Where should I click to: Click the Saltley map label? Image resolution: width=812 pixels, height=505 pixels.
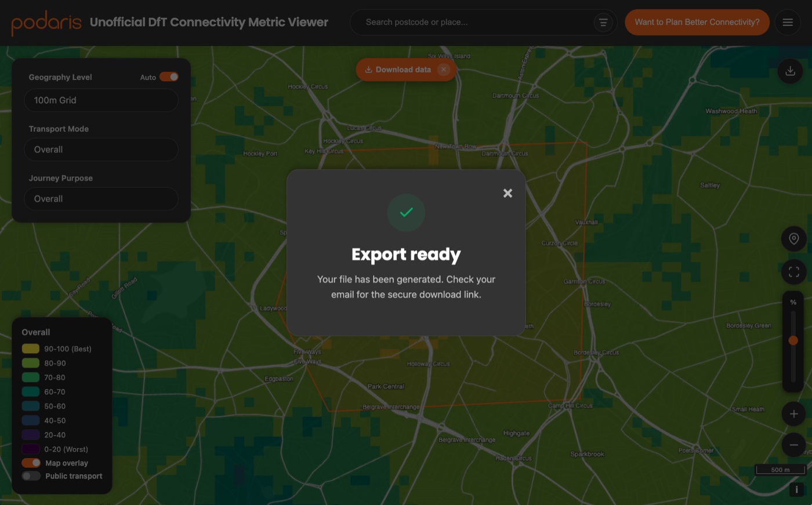pos(710,185)
